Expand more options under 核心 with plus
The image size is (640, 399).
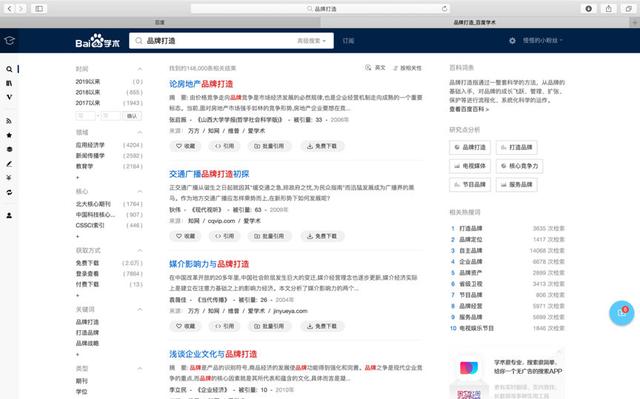click(x=78, y=237)
